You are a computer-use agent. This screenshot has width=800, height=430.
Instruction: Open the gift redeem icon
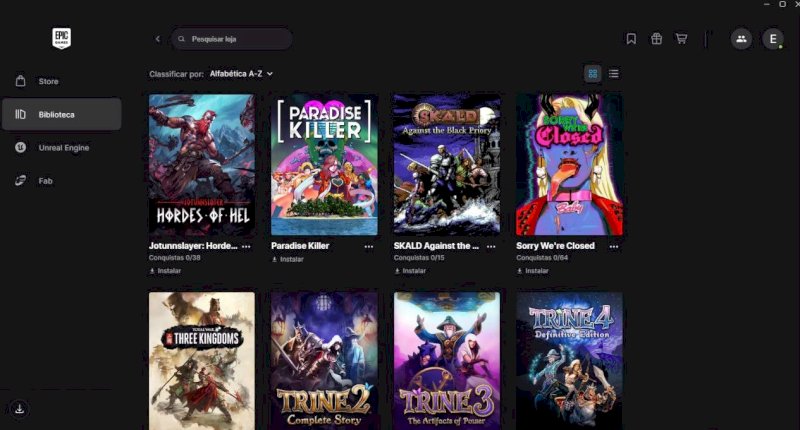[x=656, y=39]
